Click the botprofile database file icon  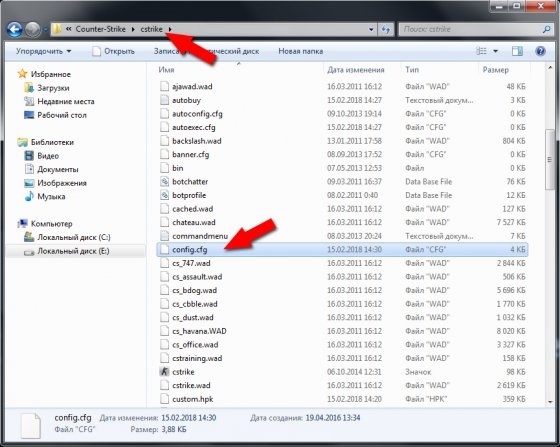[164, 195]
